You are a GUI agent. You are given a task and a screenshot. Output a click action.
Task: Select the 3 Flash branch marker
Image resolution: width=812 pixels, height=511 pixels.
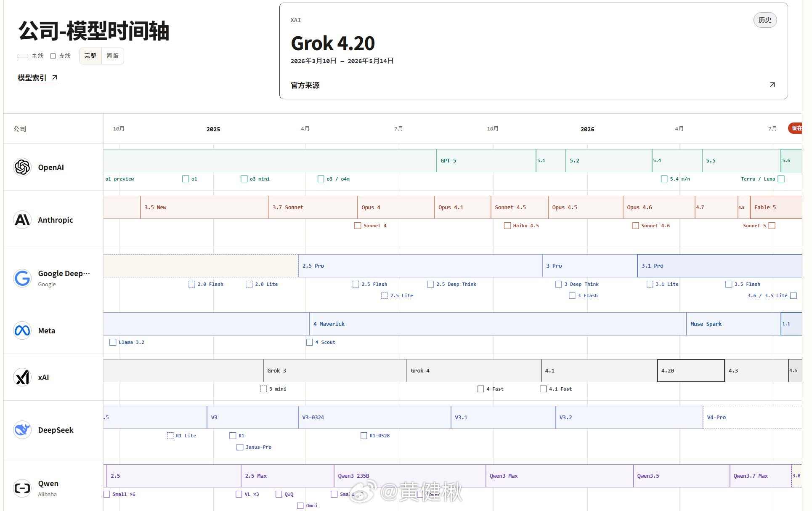click(x=572, y=295)
